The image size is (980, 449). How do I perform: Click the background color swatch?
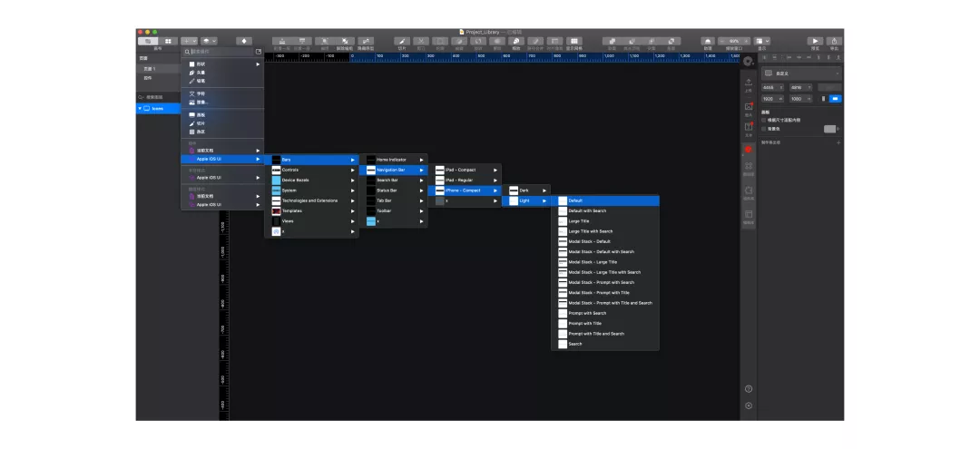829,129
